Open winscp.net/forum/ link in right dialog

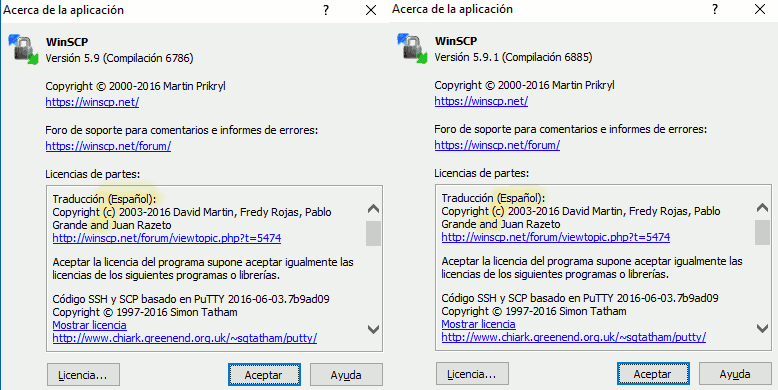(497, 145)
